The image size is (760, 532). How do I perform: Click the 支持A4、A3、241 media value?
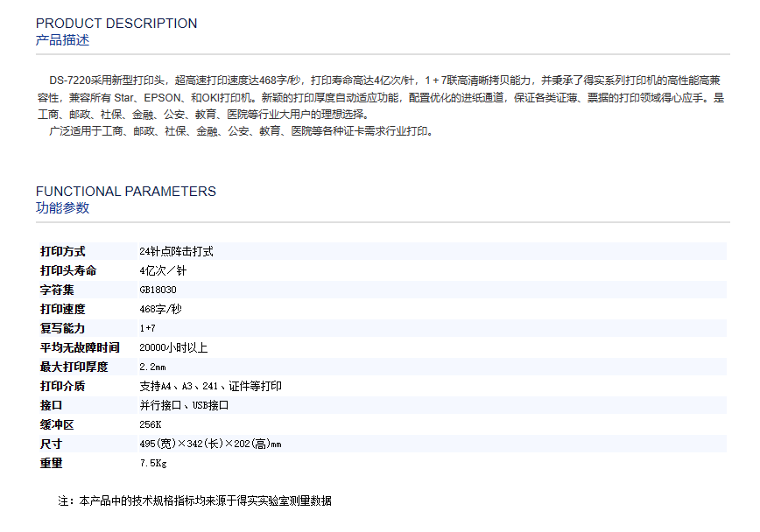pyautogui.click(x=210, y=386)
